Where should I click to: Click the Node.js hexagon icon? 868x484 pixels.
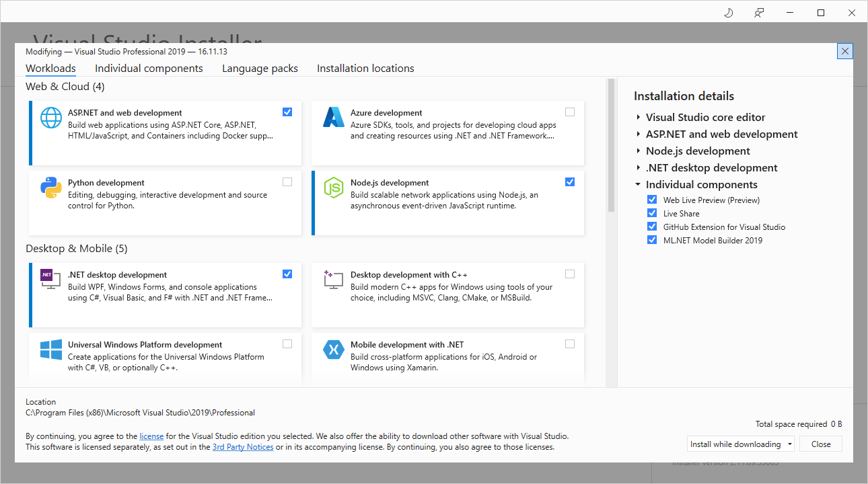[334, 188]
